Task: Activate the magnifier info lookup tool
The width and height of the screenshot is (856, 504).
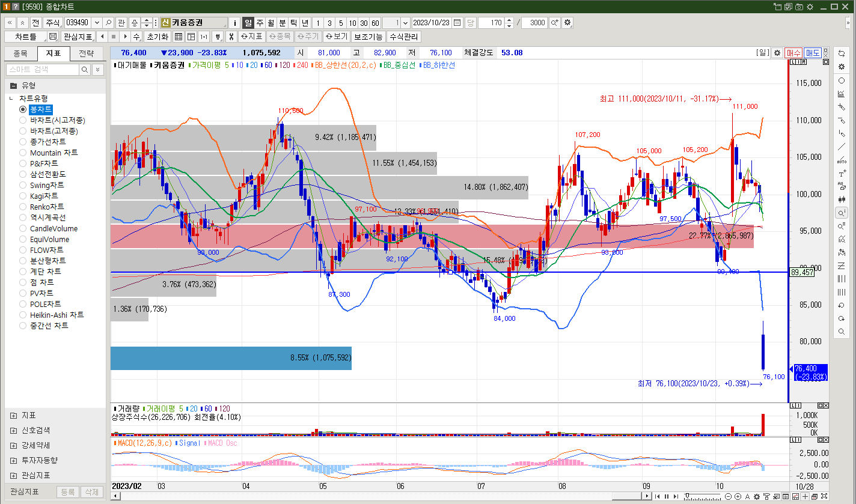Action: (x=841, y=213)
